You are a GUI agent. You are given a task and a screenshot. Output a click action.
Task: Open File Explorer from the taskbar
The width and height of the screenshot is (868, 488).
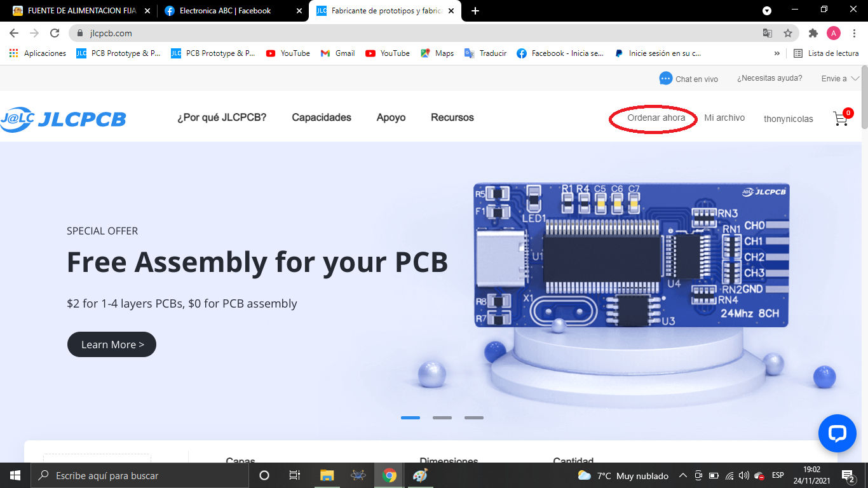tap(326, 475)
